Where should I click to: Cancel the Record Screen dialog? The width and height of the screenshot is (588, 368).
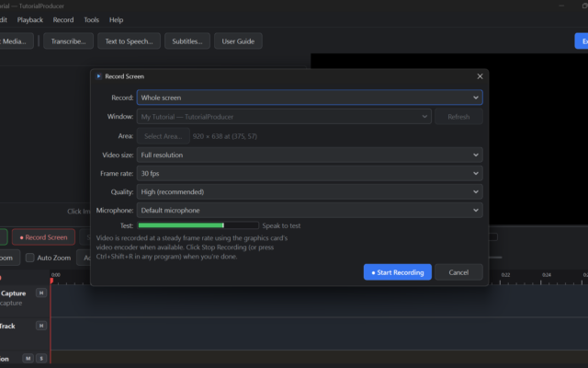click(458, 272)
